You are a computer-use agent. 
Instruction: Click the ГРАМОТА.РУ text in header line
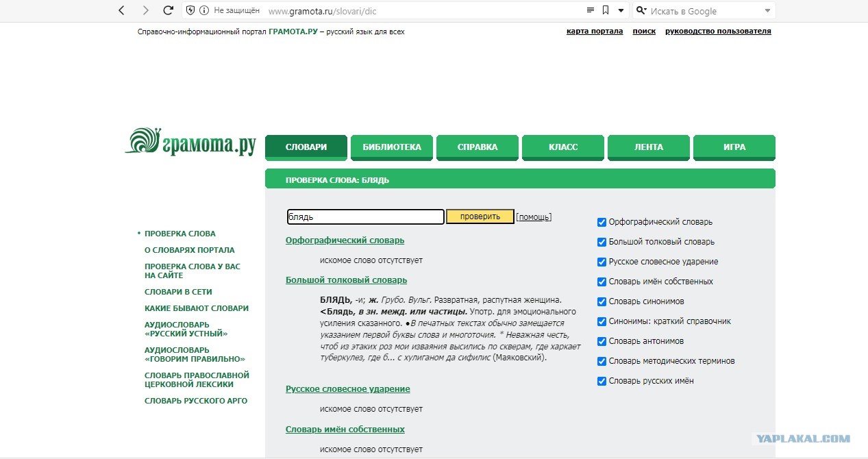293,32
